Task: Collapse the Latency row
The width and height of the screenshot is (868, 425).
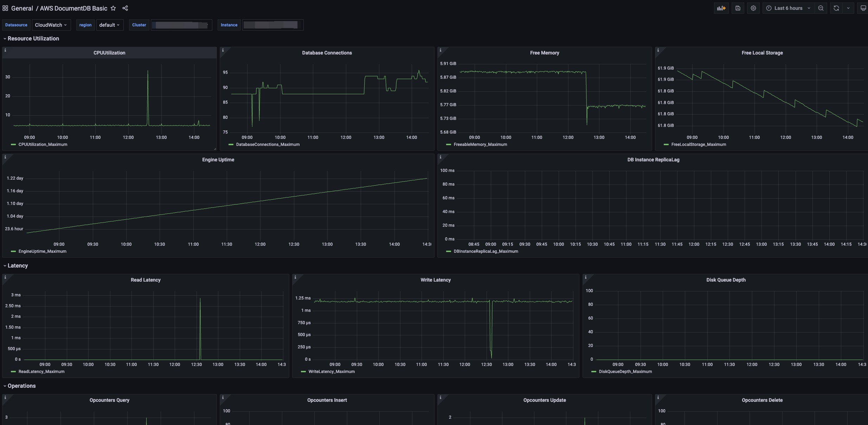Action: click(x=18, y=266)
